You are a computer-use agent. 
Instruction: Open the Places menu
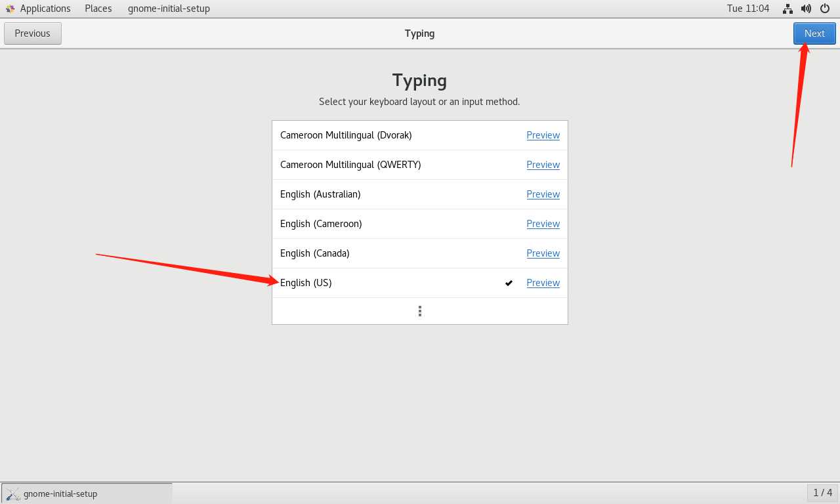(x=98, y=9)
